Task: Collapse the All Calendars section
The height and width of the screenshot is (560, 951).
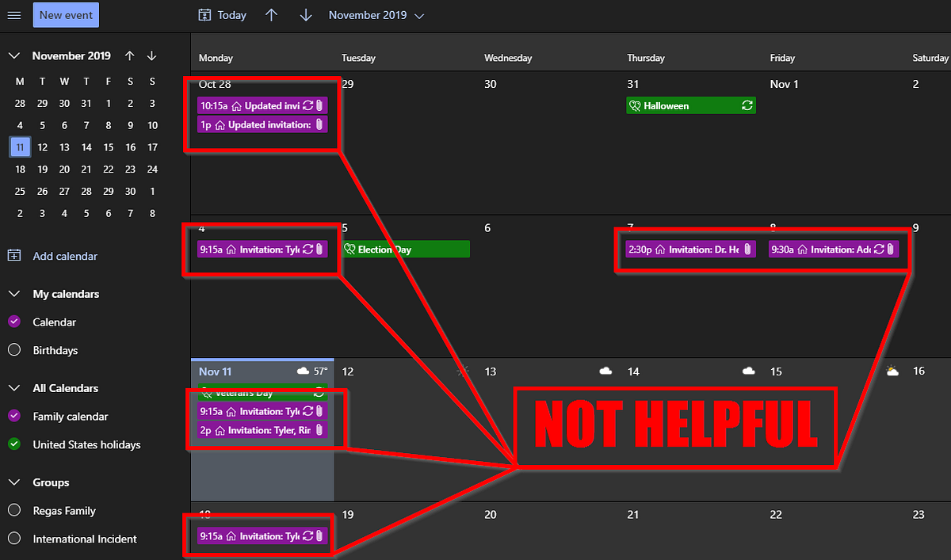Action: 13,388
